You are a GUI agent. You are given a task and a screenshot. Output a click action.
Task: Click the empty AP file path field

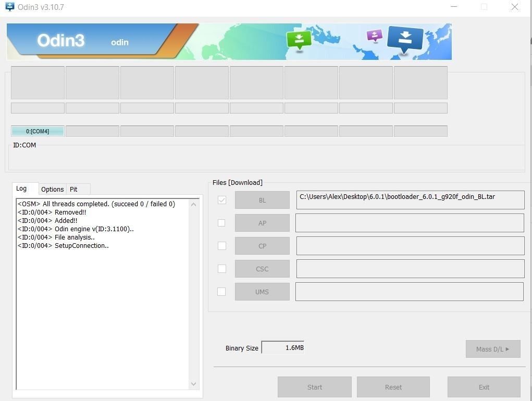click(x=410, y=223)
